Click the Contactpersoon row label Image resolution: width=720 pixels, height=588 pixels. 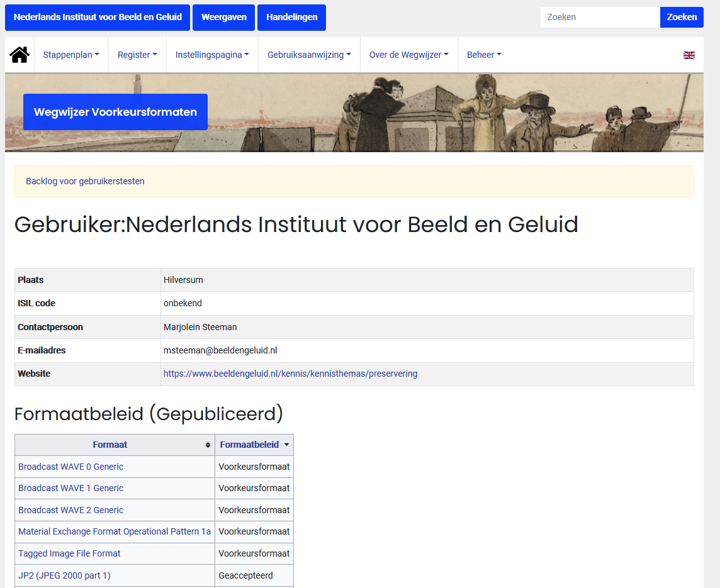point(50,327)
